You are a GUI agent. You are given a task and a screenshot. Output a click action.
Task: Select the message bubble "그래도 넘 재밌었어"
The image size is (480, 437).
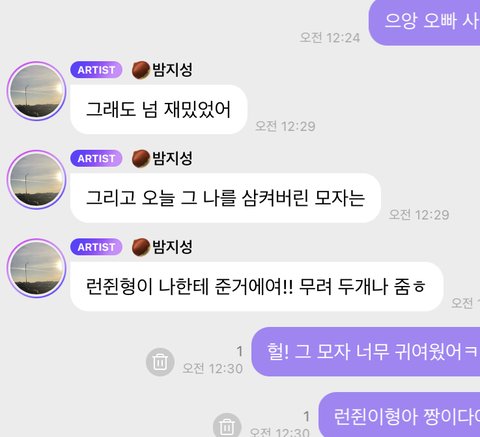point(159,109)
